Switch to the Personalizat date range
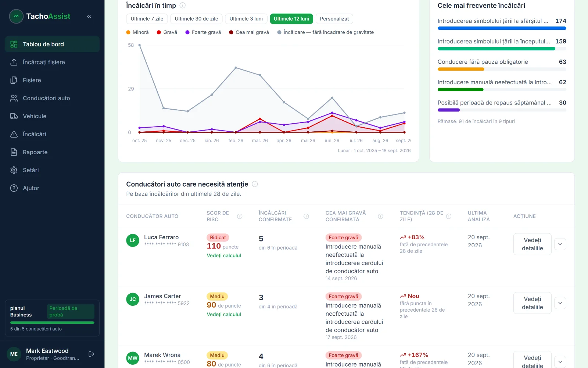The height and width of the screenshot is (368, 588). coord(334,19)
